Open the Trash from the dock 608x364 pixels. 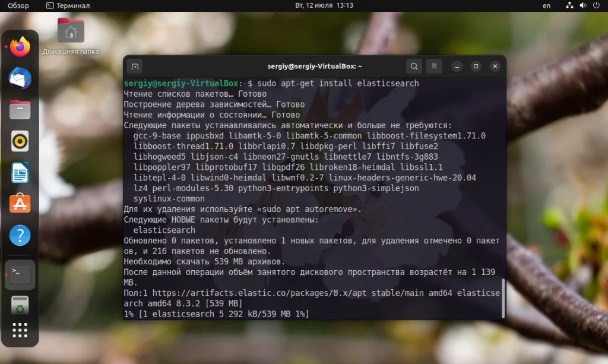click(20, 304)
